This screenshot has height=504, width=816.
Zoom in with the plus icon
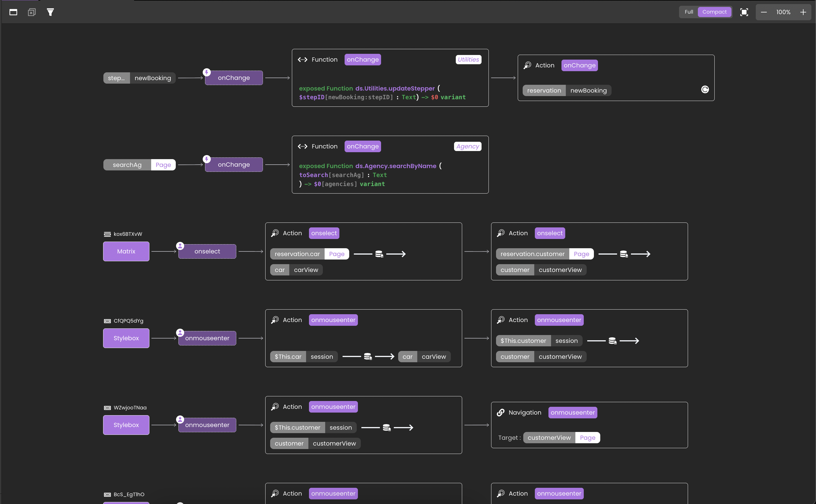(x=803, y=12)
